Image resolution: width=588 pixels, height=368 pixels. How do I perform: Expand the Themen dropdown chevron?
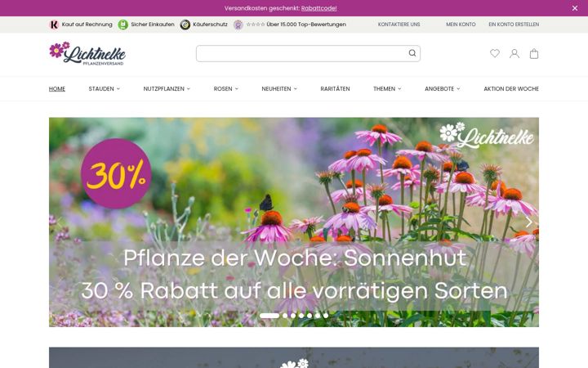point(399,88)
